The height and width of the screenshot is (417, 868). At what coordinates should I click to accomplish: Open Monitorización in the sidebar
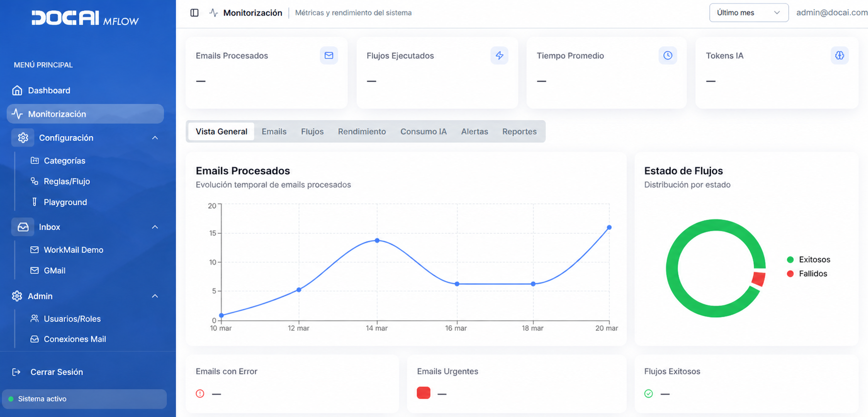(x=85, y=114)
